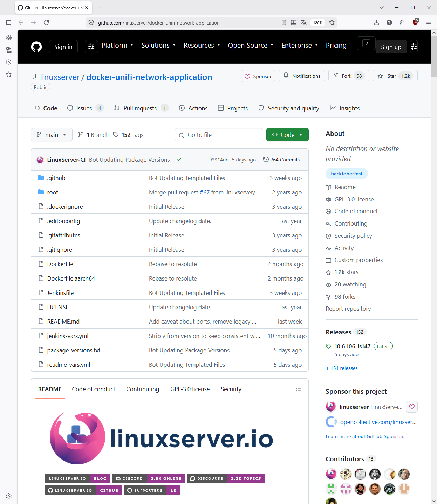Image resolution: width=437 pixels, height=504 pixels.
Task: Open the translate page icon in address bar
Action: [304, 23]
